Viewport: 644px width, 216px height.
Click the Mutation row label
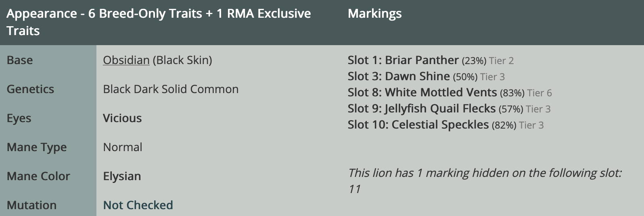click(31, 205)
